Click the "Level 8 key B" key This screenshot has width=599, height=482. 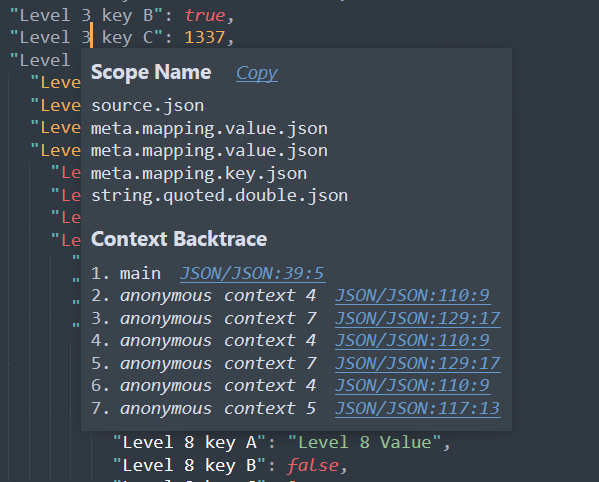pos(189,466)
